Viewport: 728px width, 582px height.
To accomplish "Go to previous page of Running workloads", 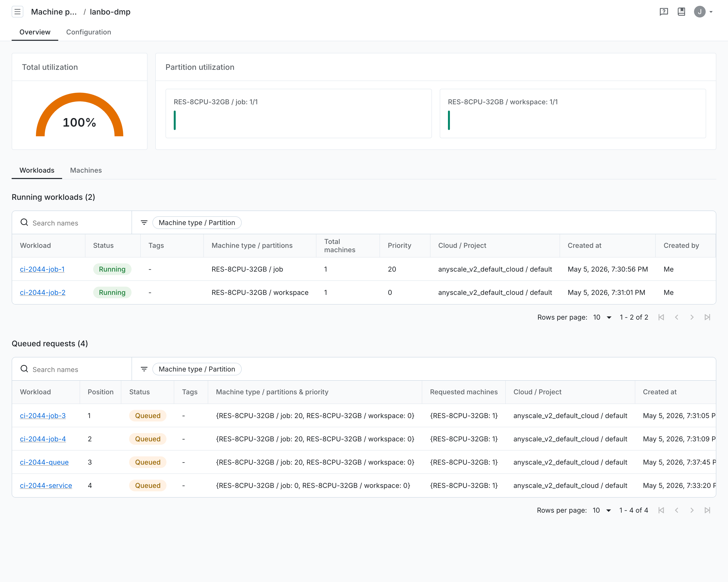I will point(677,317).
